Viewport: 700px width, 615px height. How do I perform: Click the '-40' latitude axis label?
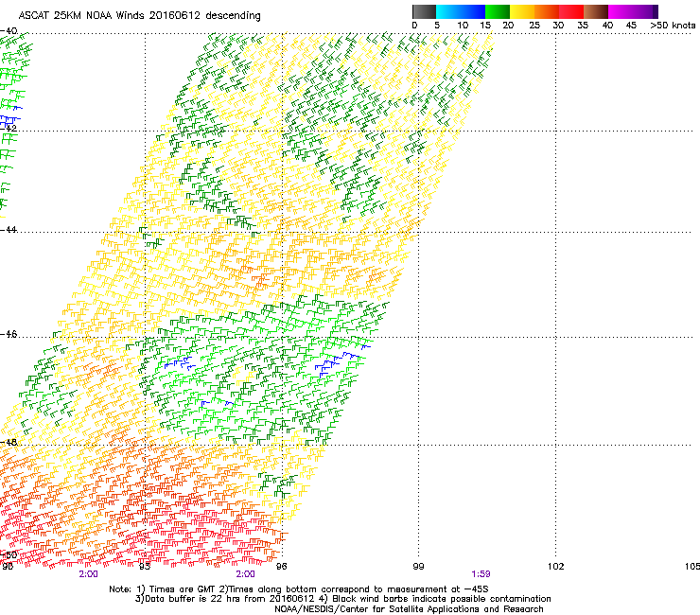click(x=9, y=31)
